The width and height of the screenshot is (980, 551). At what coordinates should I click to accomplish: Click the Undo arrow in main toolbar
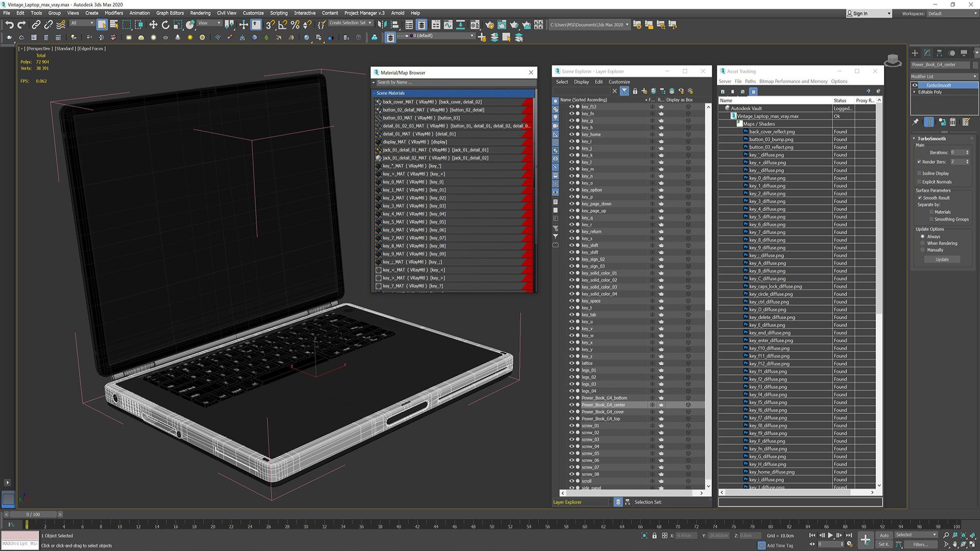[9, 24]
